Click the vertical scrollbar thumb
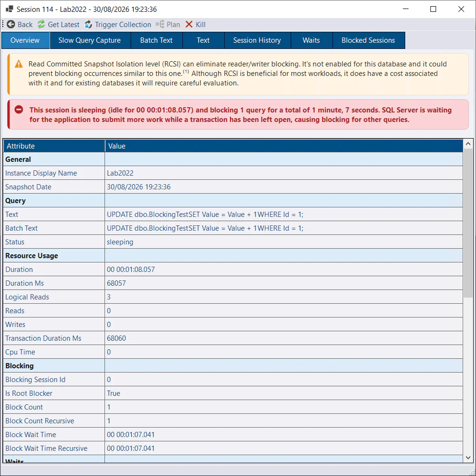This screenshot has height=476, width=476. 468,223
